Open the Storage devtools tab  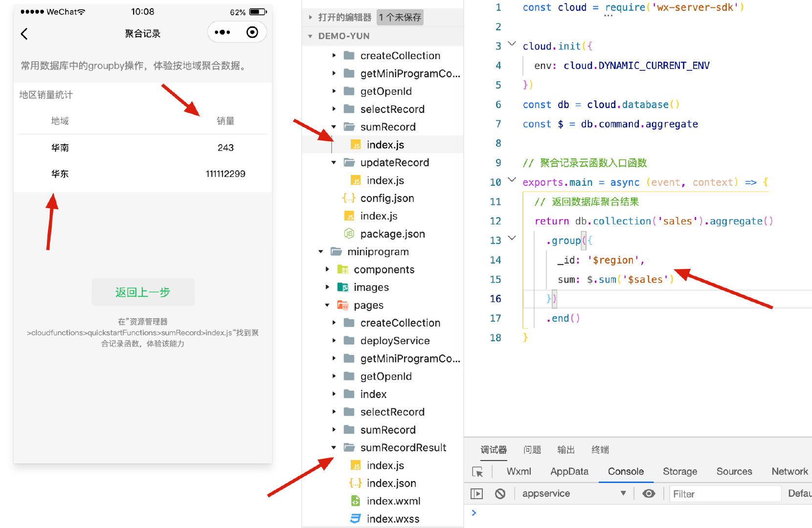tap(680, 471)
